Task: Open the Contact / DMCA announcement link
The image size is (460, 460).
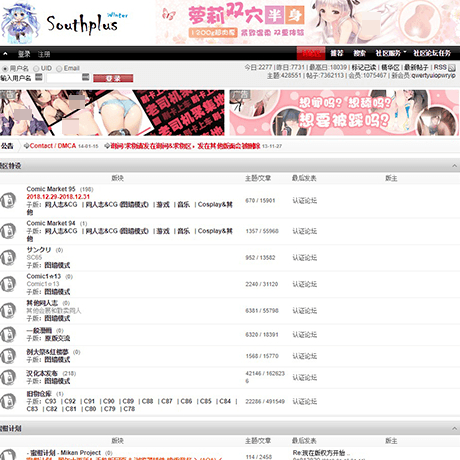Action: point(53,146)
